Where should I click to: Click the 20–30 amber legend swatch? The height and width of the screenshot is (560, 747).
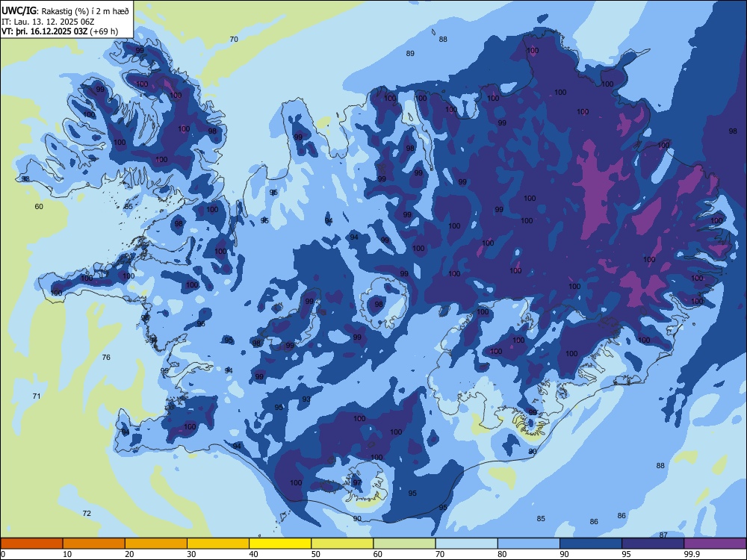click(156, 544)
